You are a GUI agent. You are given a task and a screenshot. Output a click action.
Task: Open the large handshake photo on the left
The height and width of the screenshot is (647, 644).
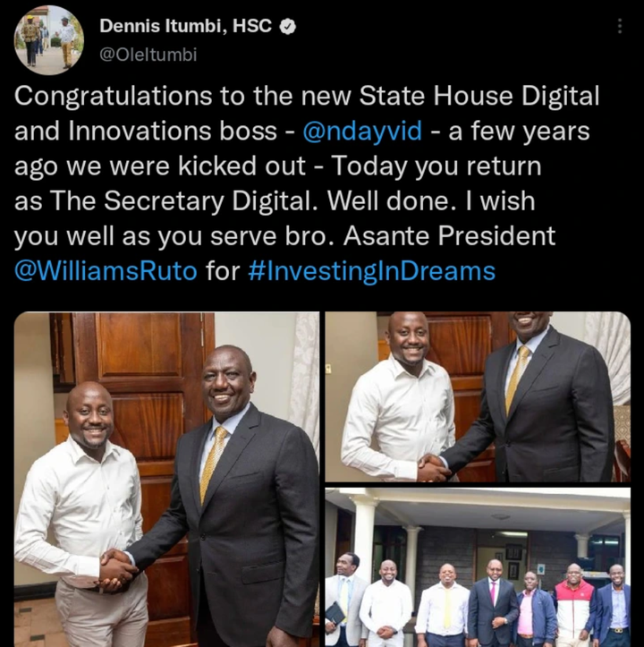click(166, 479)
